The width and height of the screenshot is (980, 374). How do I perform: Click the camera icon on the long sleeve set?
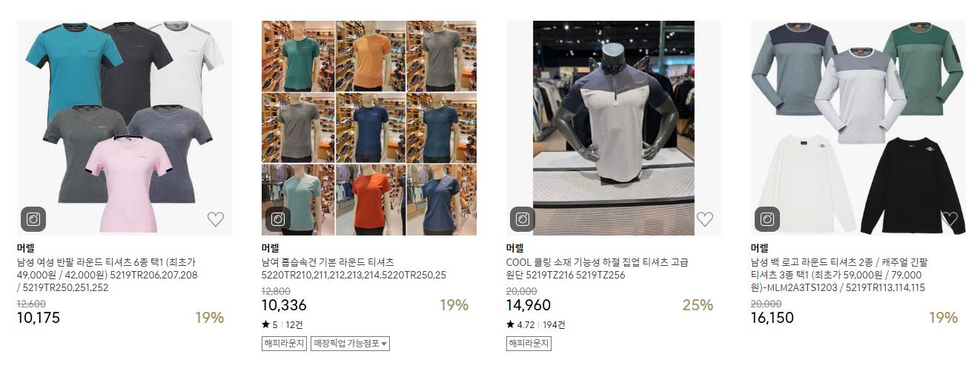(x=767, y=219)
